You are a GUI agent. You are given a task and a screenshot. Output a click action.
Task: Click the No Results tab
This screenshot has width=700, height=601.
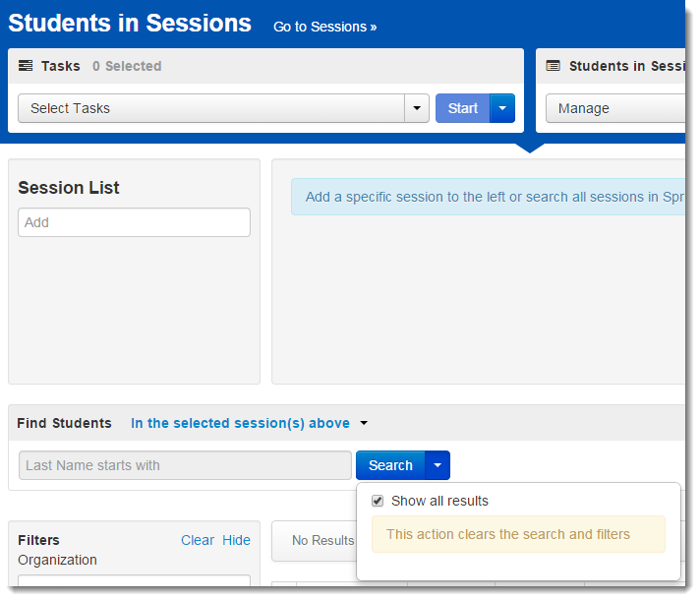(322, 540)
